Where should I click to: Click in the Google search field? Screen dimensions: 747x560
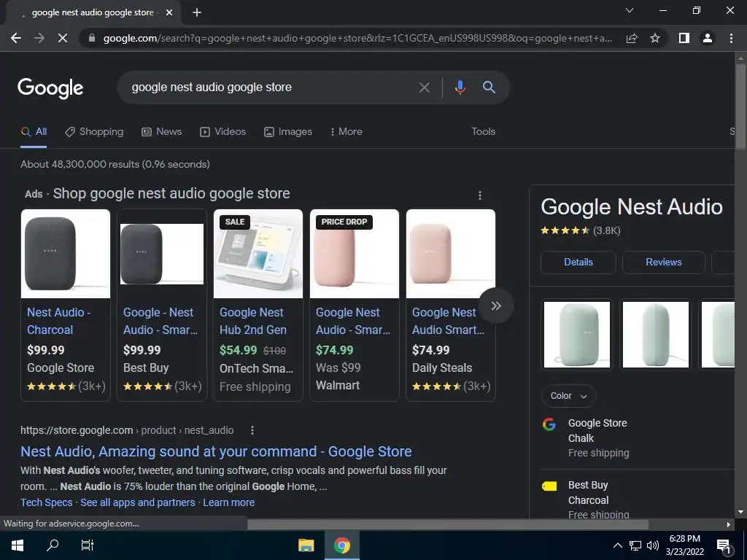271,87
